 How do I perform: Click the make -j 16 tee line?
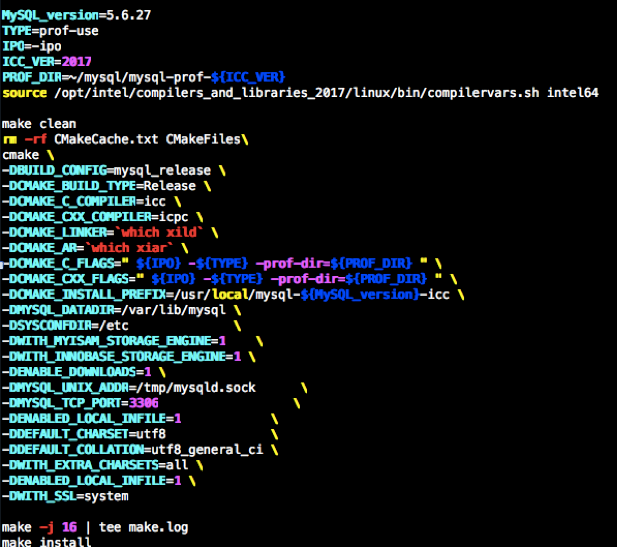coord(95,527)
